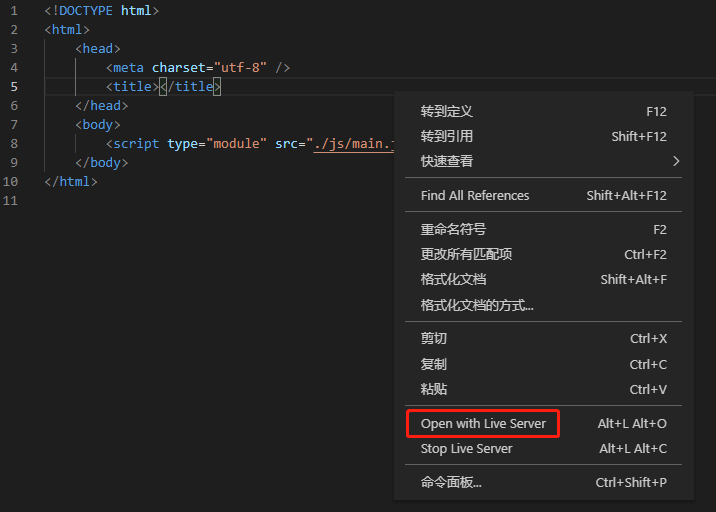
Task: Choose 更改所有匹配项 option
Action: [x=543, y=254]
